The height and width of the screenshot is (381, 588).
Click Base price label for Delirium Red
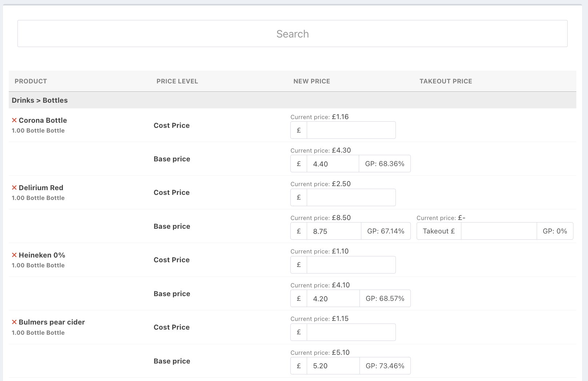[x=172, y=226]
